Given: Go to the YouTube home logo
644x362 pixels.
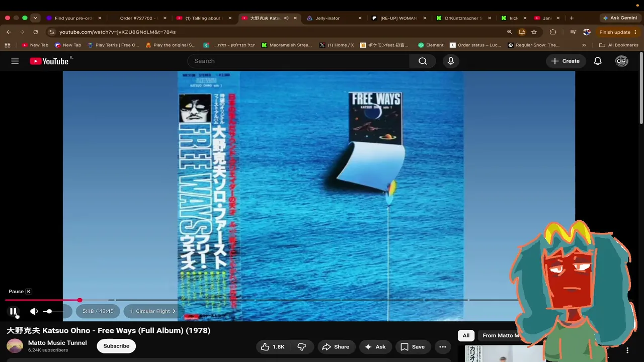Looking at the screenshot, I should (x=49, y=61).
